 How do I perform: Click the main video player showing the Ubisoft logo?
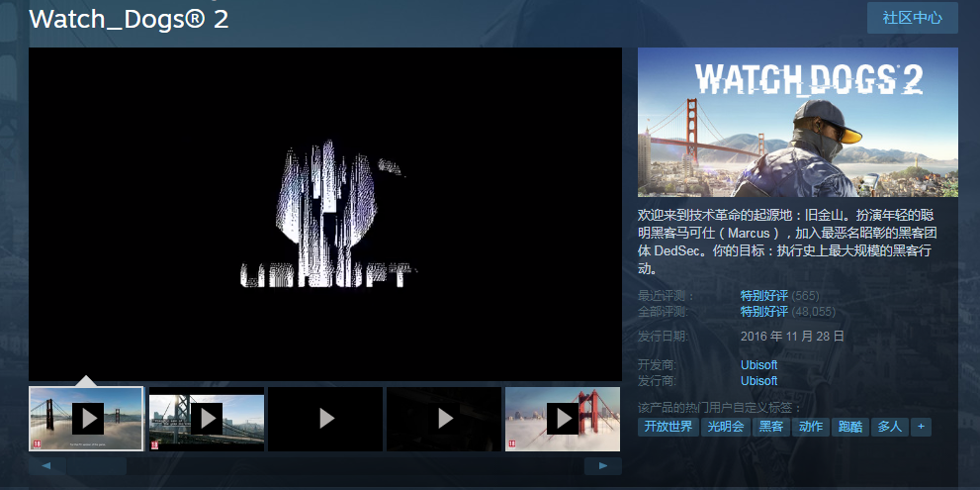coord(325,214)
